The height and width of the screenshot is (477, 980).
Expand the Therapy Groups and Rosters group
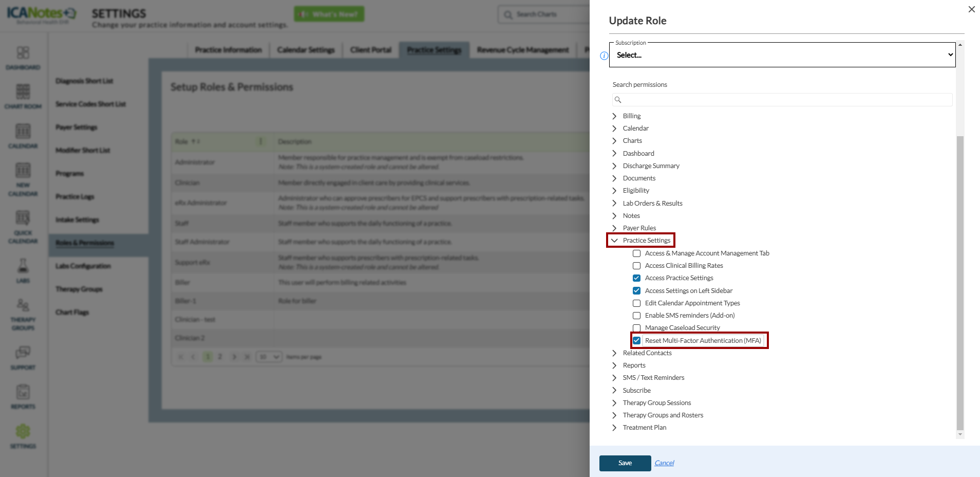pyautogui.click(x=614, y=415)
